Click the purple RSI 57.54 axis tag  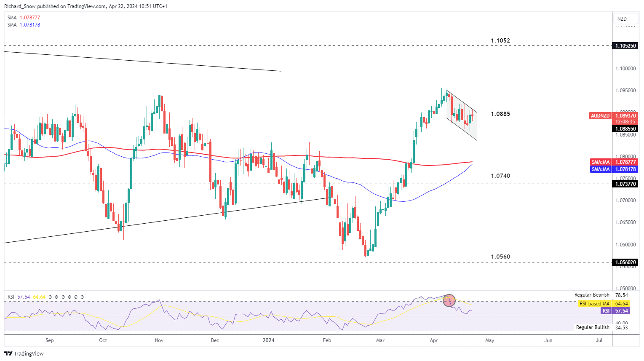click(615, 311)
